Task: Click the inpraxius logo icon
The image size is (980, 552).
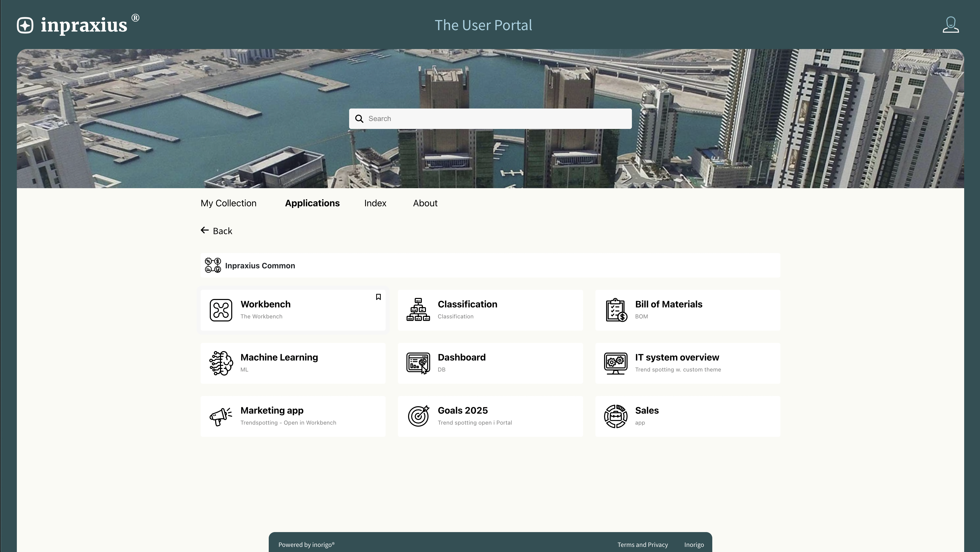Action: [25, 25]
